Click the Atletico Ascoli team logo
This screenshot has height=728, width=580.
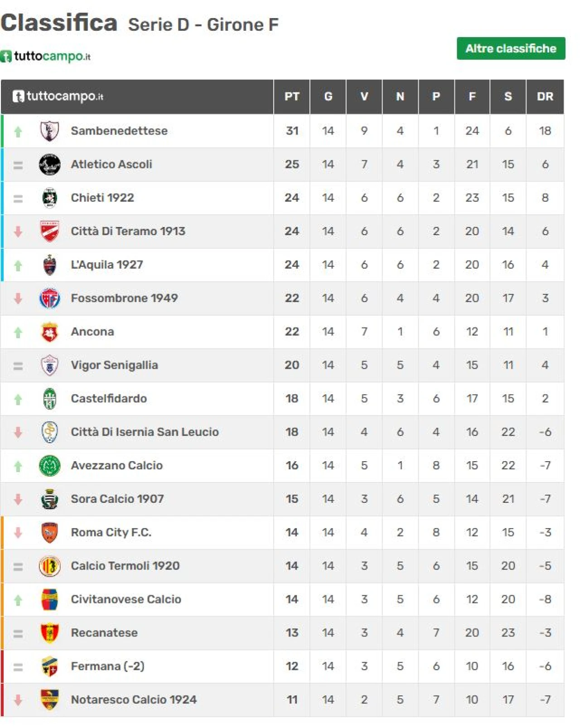click(x=49, y=164)
